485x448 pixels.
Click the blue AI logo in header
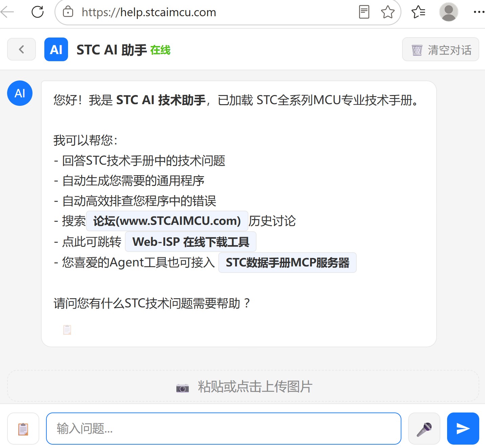pyautogui.click(x=56, y=49)
